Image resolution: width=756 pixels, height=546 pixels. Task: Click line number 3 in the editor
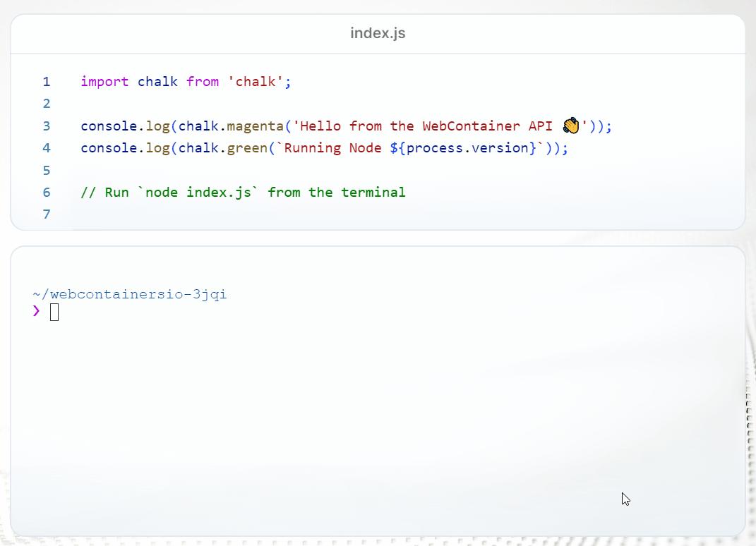click(x=47, y=126)
